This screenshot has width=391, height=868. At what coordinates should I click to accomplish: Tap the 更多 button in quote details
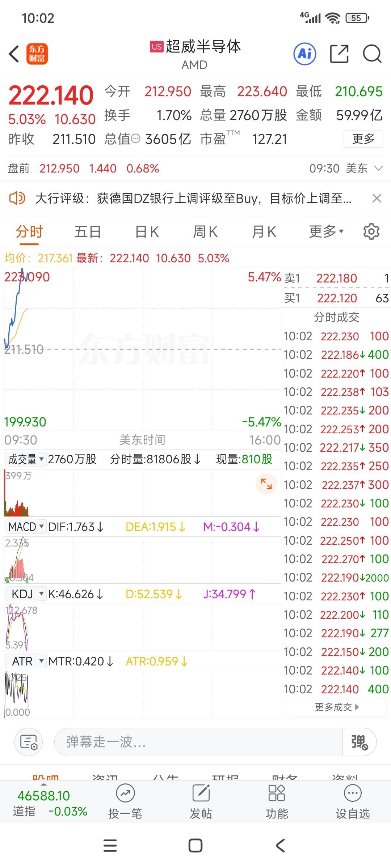(x=363, y=139)
